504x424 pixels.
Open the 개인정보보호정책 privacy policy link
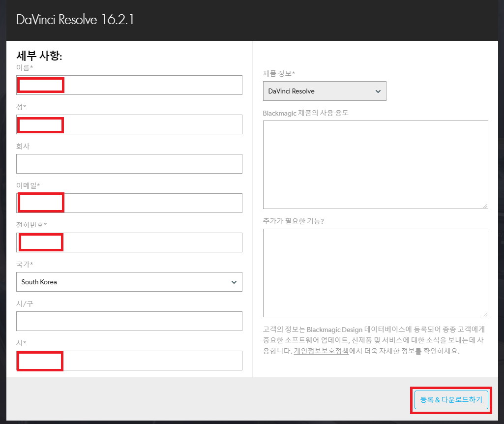point(321,351)
